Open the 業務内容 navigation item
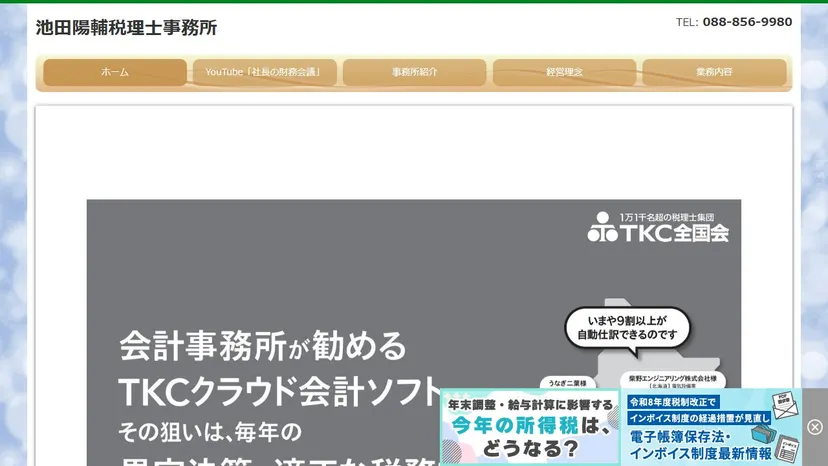Viewport: 828px width, 466px height. [714, 72]
